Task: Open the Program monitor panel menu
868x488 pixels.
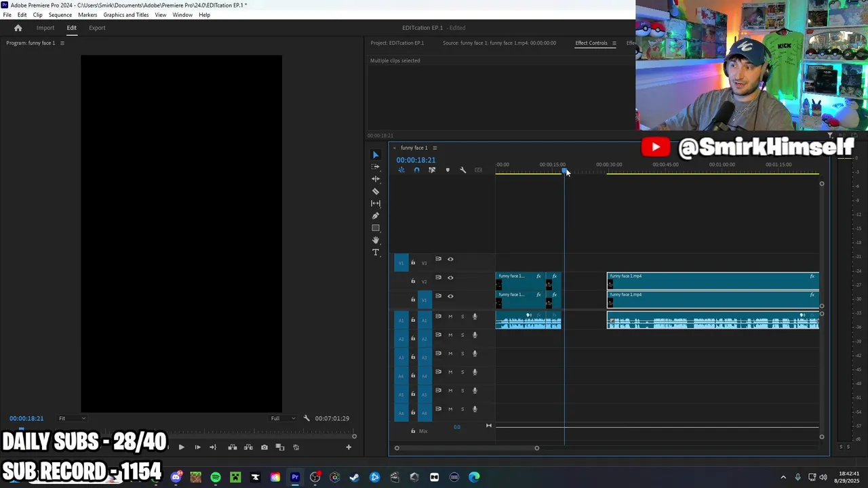Action: [62, 43]
